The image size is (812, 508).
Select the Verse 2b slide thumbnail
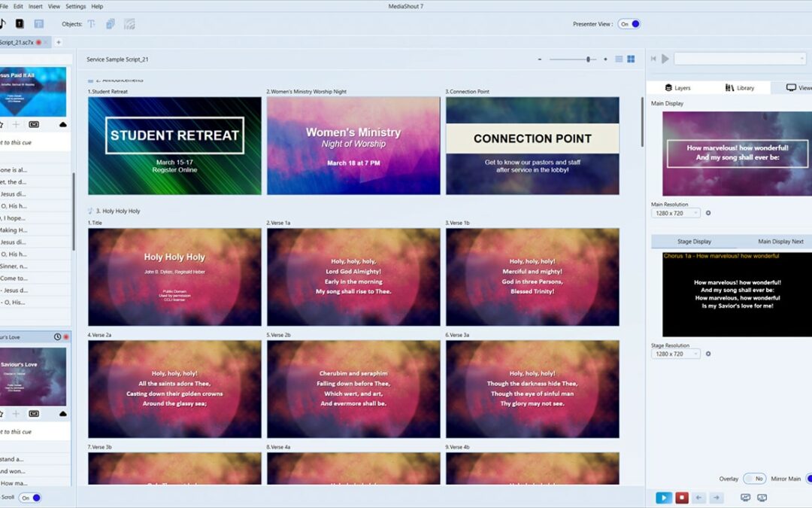[353, 389]
